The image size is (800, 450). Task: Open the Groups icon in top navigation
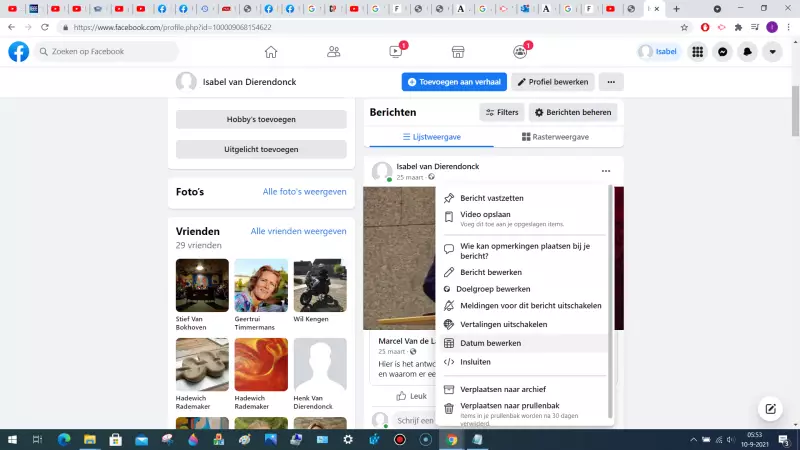coord(520,52)
